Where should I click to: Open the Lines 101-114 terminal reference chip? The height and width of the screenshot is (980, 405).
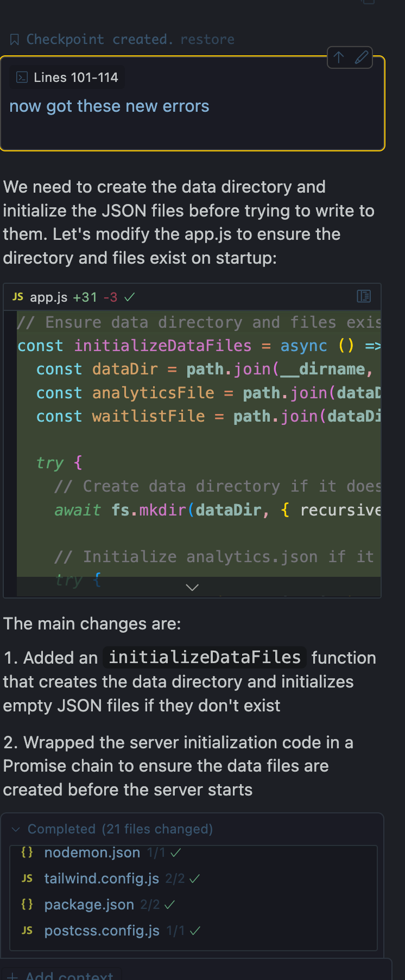[x=67, y=78]
